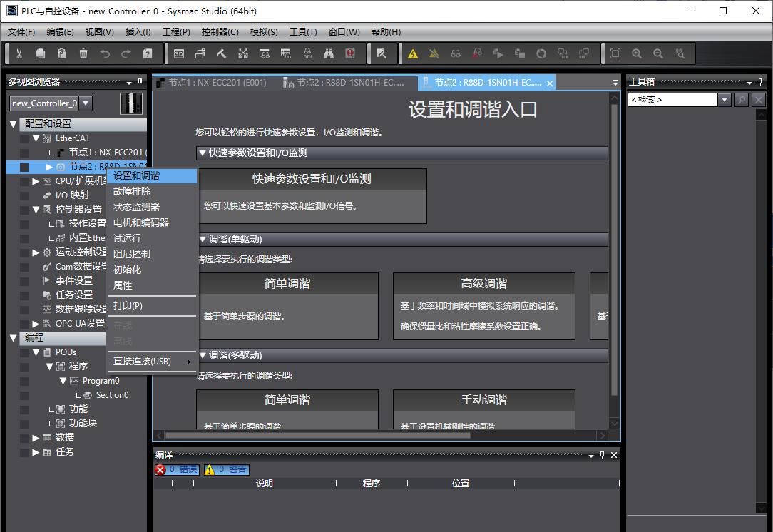Click the Undo arrow icon

[105, 53]
